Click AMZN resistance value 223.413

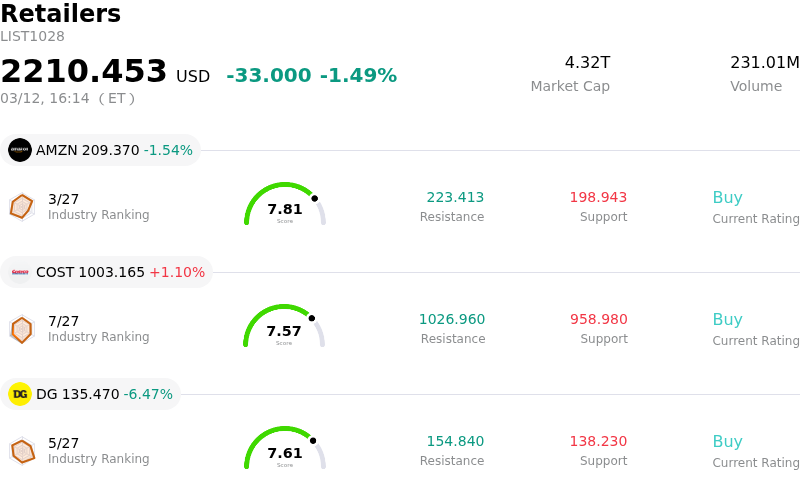pyautogui.click(x=455, y=198)
